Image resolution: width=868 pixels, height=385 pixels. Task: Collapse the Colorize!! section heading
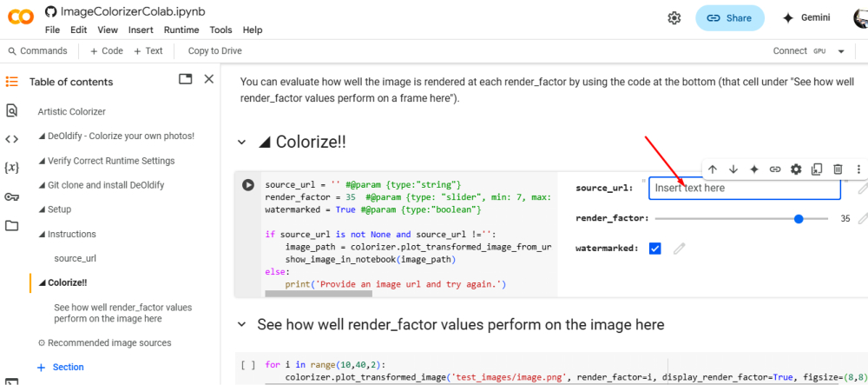click(x=242, y=143)
